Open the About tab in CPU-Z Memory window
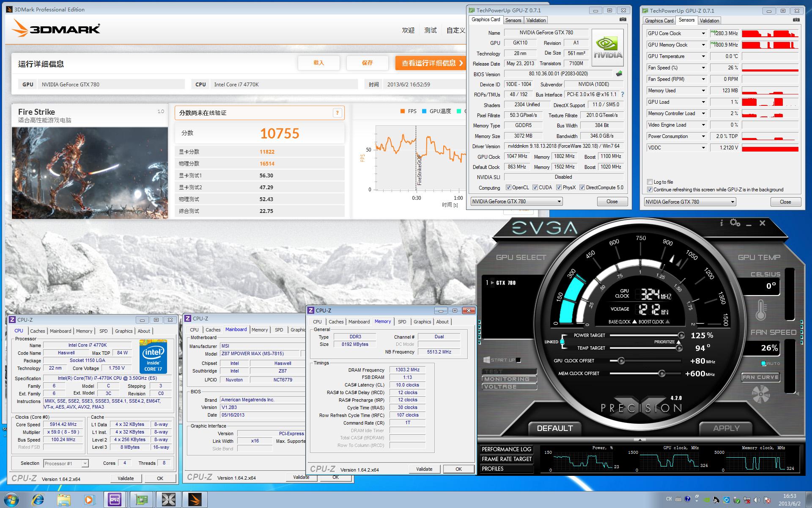 (442, 322)
